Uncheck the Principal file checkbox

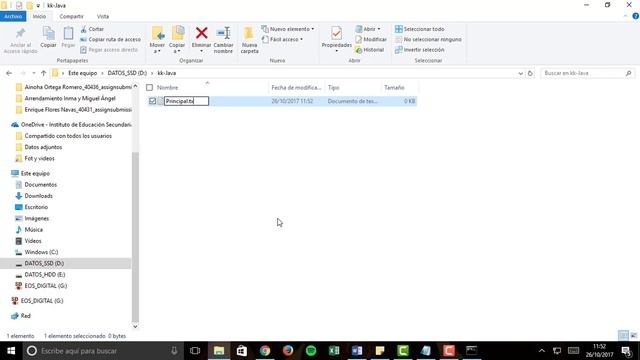[x=152, y=101]
